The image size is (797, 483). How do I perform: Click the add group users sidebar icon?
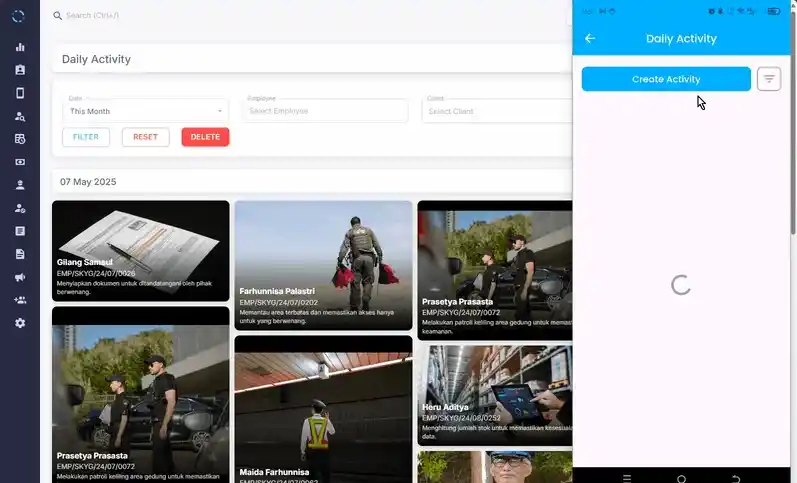(20, 300)
